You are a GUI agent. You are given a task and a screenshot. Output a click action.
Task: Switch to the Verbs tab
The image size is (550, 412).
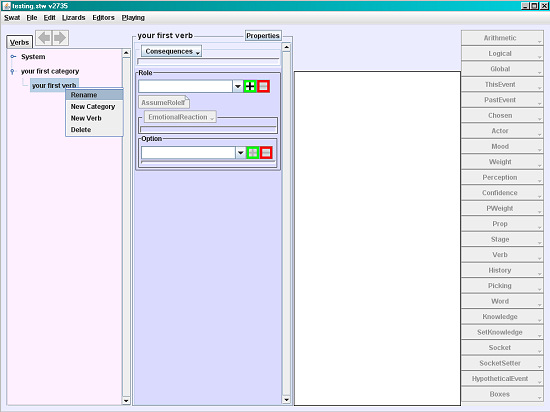19,42
